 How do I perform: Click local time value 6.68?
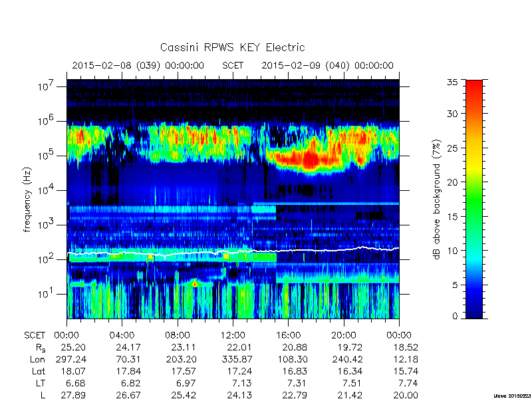click(76, 384)
